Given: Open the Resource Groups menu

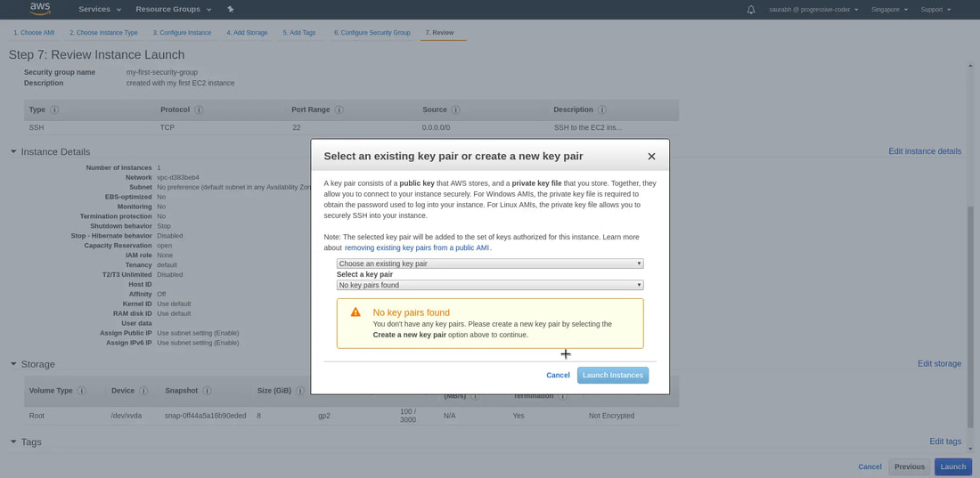Looking at the screenshot, I should click(173, 10).
